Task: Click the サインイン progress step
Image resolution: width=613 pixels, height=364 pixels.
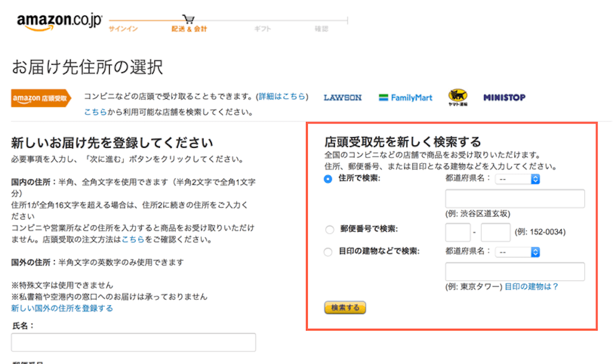Action: [123, 29]
